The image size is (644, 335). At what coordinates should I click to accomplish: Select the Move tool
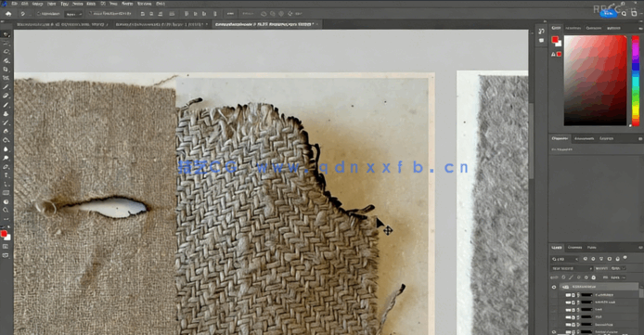pos(6,34)
